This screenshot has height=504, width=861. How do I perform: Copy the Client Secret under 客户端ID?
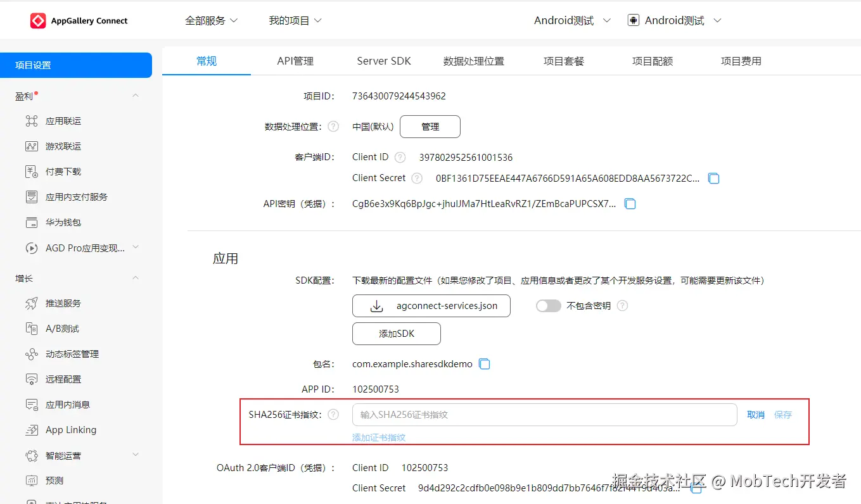(713, 179)
